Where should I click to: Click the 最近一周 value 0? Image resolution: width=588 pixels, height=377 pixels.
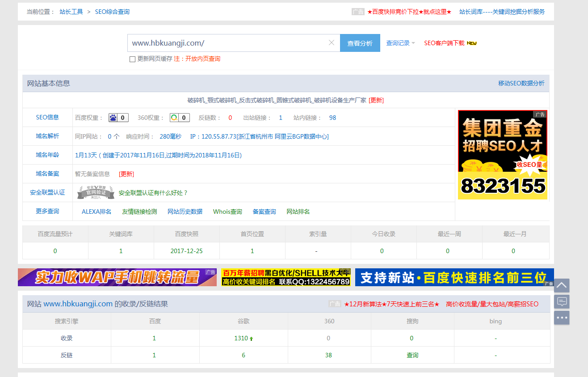tap(448, 251)
